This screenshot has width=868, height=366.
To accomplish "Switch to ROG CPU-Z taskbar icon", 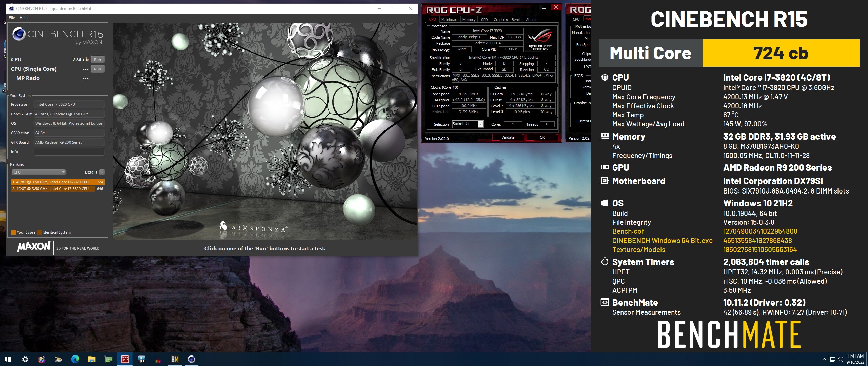I will (x=125, y=359).
